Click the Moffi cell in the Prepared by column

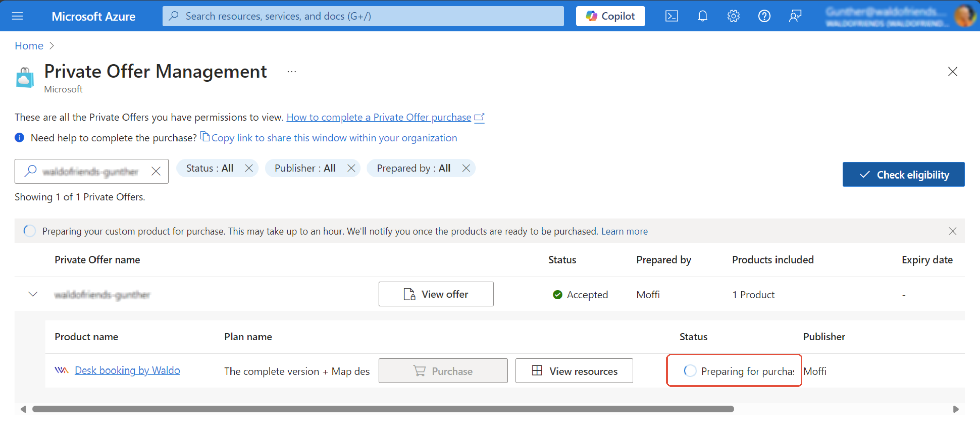point(648,294)
